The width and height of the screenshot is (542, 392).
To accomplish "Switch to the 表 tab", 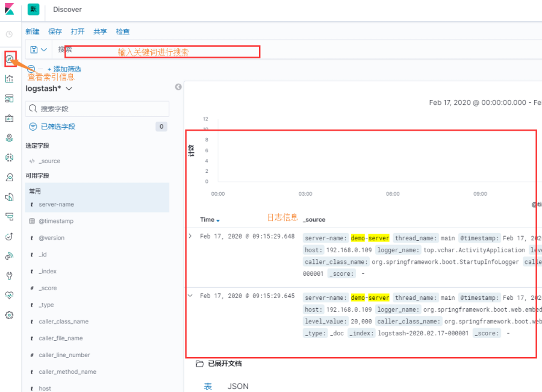I will pos(208,387).
